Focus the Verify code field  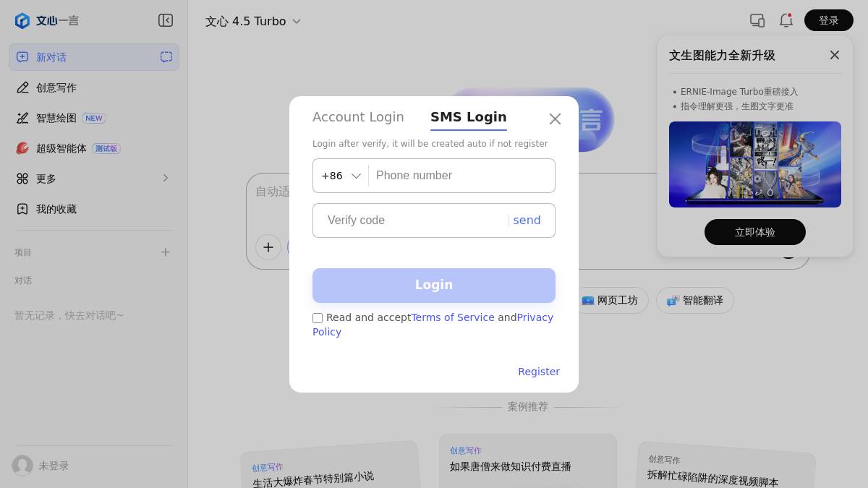pos(412,221)
